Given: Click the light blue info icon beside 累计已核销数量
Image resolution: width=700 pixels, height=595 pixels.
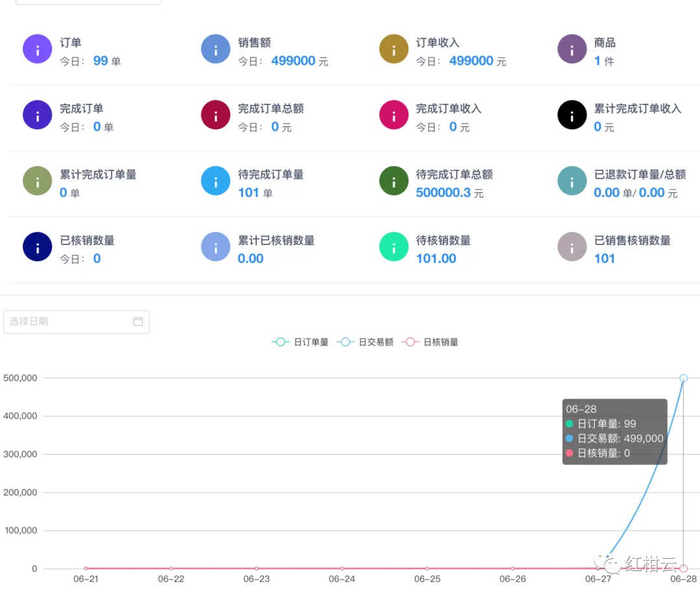Looking at the screenshot, I should tap(216, 246).
